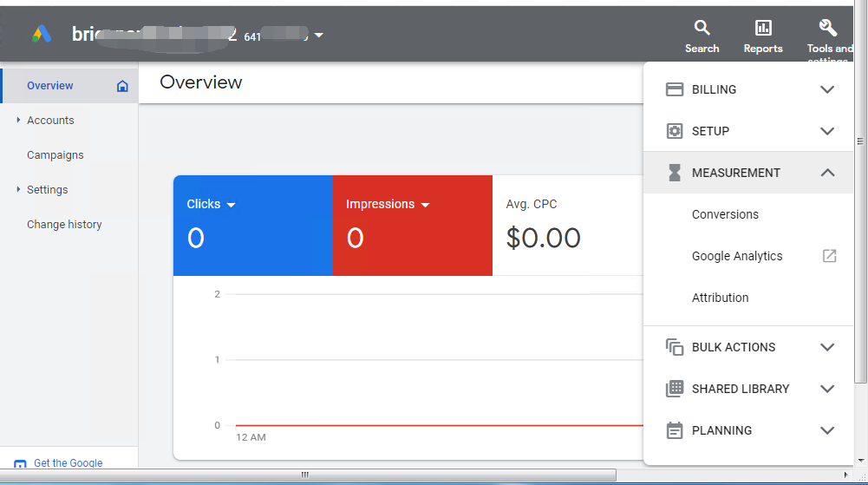Click the Measurement hourglass icon
Image resolution: width=868 pixels, height=485 pixels.
[675, 173]
